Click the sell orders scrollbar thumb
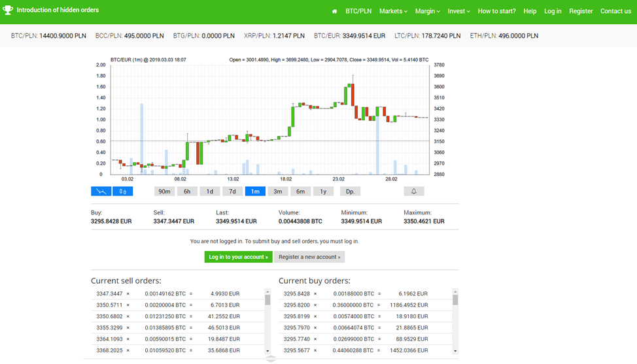The width and height of the screenshot is (637, 364). coord(267,300)
